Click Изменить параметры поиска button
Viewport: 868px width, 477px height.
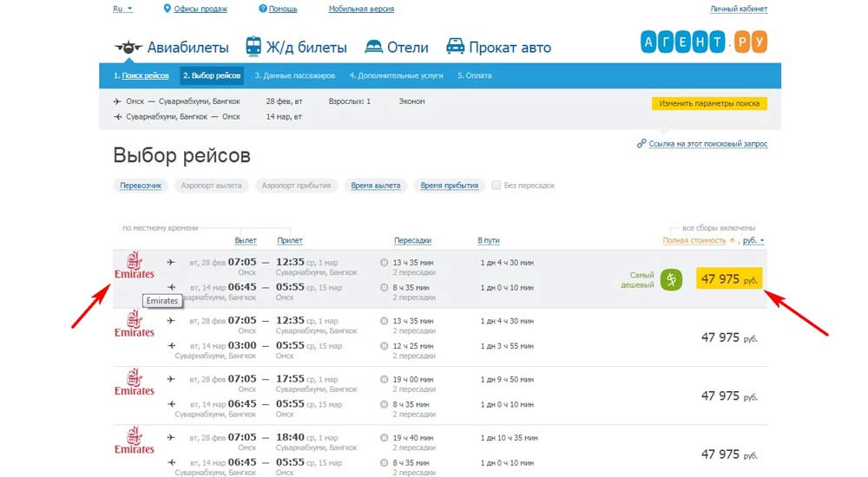tap(709, 103)
